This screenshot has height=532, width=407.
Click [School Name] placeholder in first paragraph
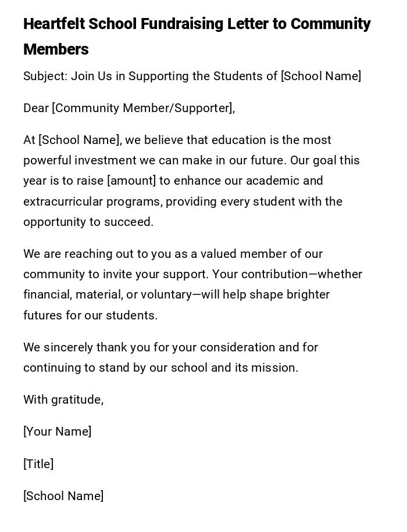[x=80, y=141]
